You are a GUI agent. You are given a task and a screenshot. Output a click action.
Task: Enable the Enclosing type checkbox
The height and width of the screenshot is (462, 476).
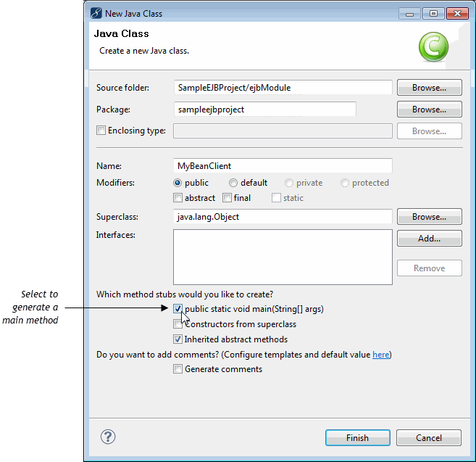click(101, 131)
